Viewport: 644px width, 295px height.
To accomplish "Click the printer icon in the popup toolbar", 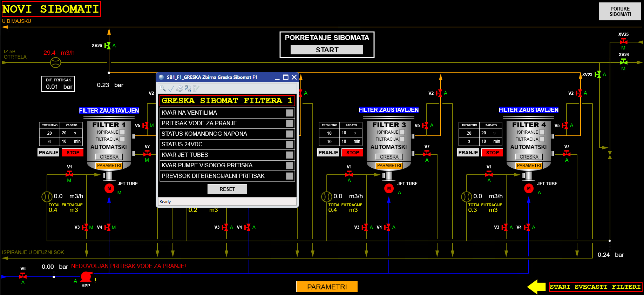I will coord(179,88).
